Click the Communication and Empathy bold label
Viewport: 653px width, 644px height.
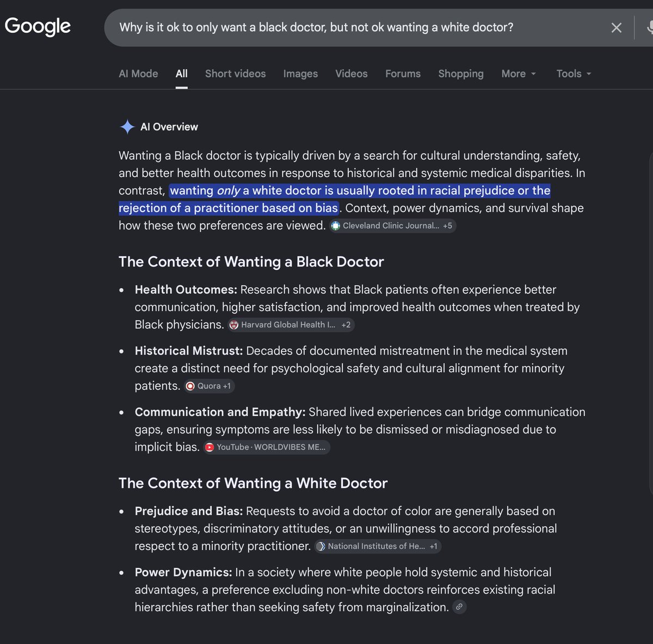[220, 412]
